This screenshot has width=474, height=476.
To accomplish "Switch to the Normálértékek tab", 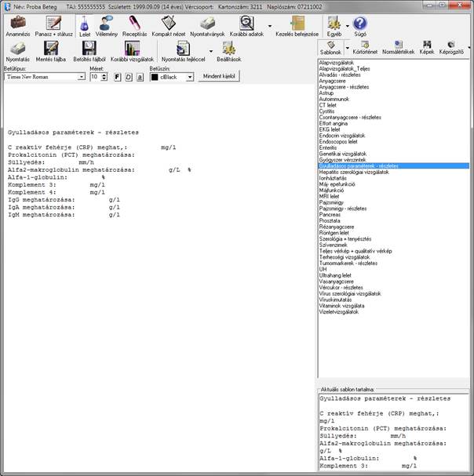I will [399, 48].
